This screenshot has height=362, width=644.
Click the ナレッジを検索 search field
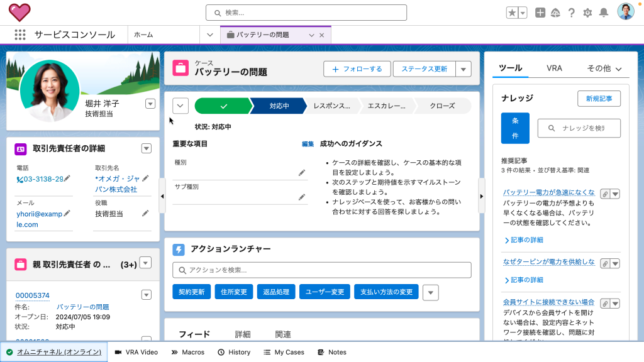click(579, 128)
